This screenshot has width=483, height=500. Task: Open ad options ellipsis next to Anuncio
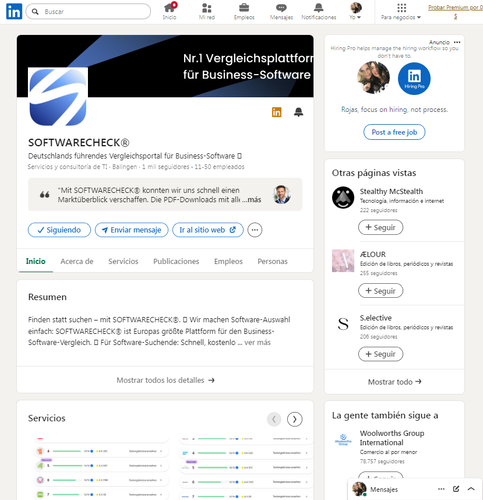(x=457, y=42)
